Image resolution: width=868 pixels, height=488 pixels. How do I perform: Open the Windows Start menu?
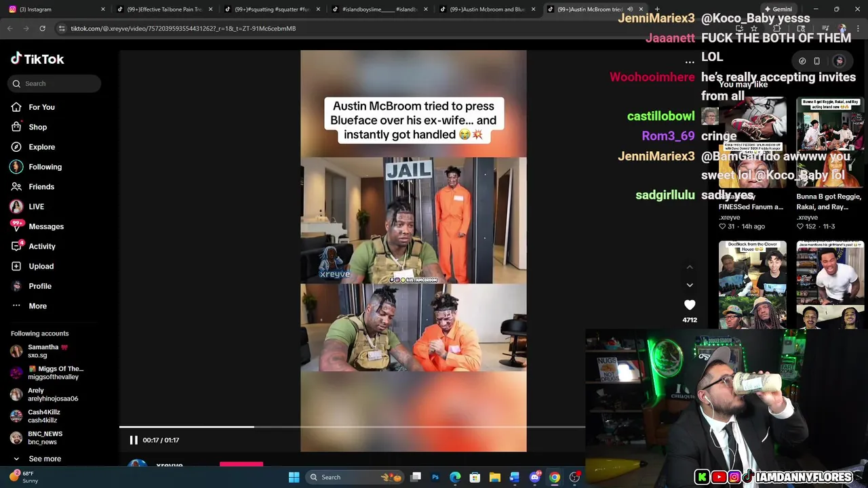tap(294, 477)
